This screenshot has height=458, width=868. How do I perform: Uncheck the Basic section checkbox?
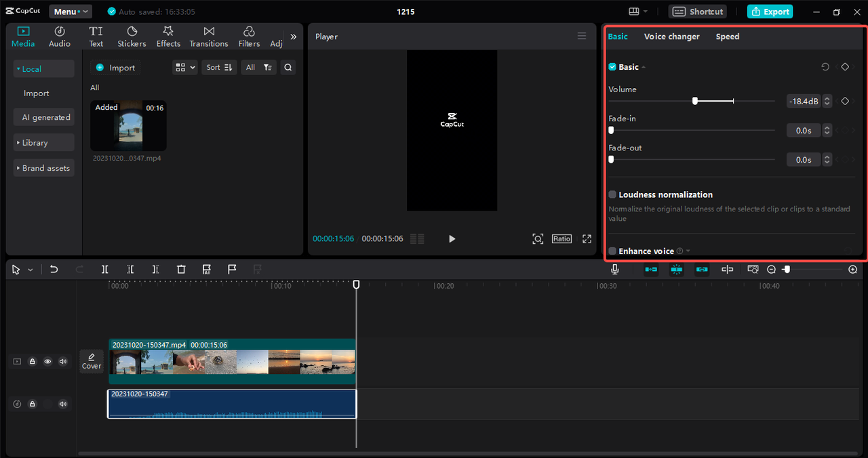pyautogui.click(x=612, y=67)
